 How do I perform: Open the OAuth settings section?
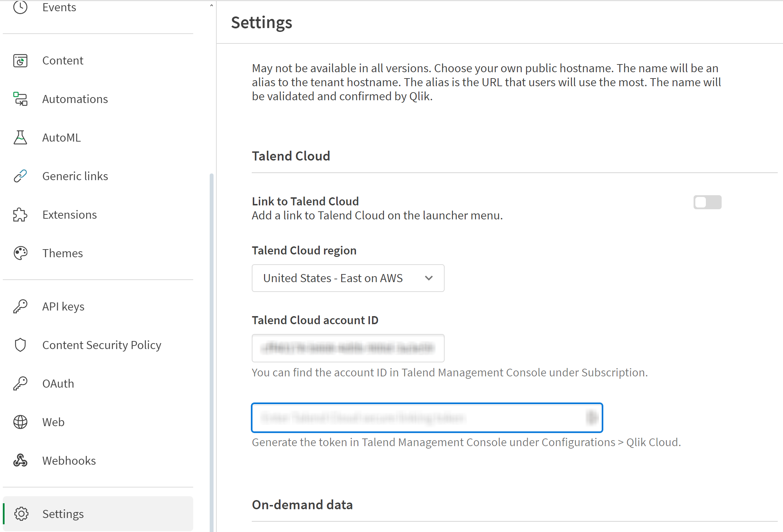pos(58,383)
